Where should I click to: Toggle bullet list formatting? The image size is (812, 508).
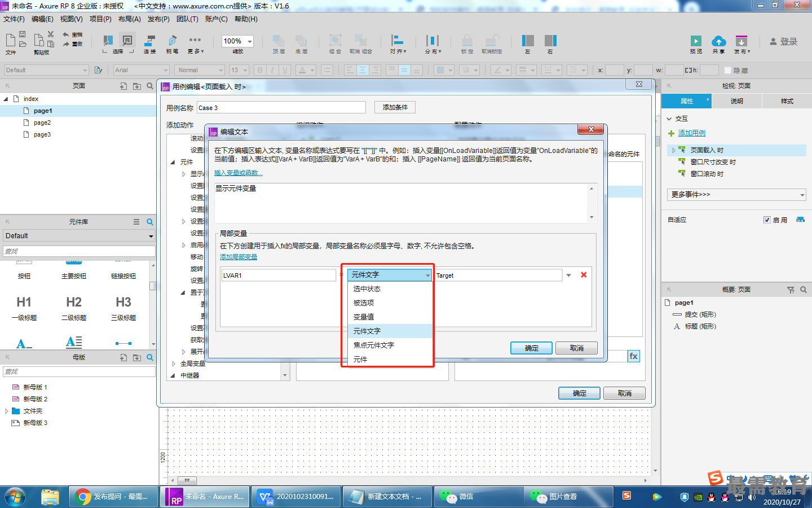[x=326, y=70]
